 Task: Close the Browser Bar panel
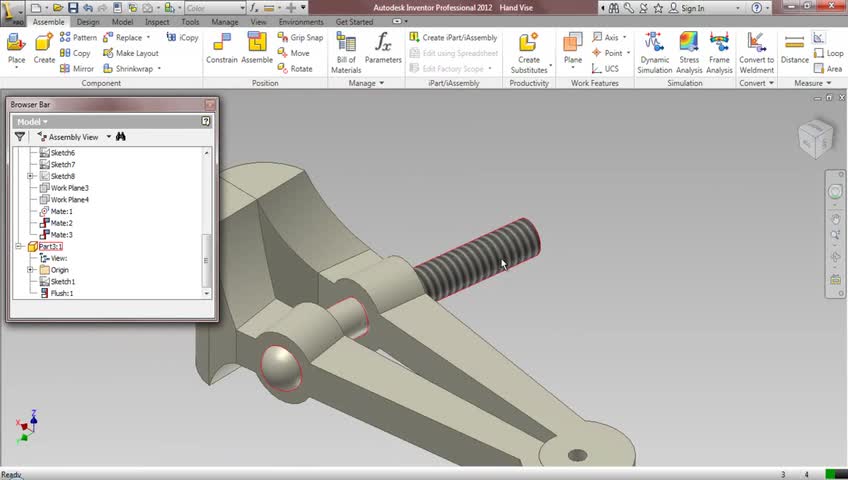click(210, 104)
